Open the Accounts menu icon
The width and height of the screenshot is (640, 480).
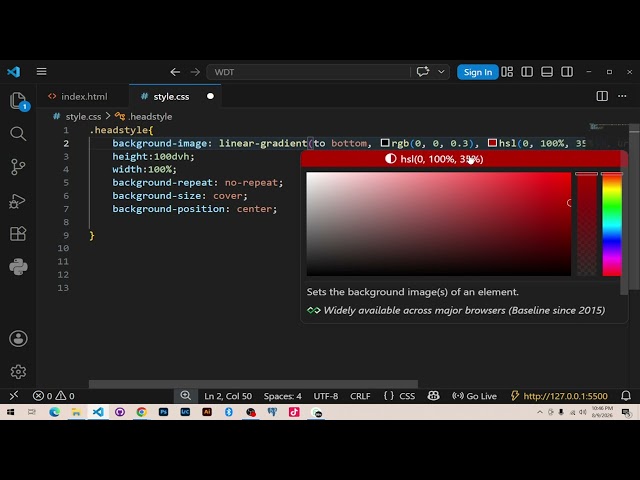point(18,338)
